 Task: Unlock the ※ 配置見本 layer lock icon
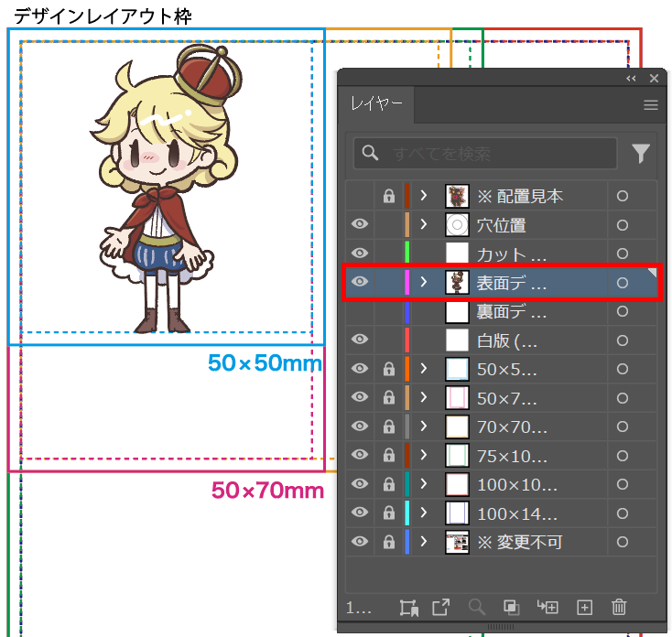click(388, 196)
